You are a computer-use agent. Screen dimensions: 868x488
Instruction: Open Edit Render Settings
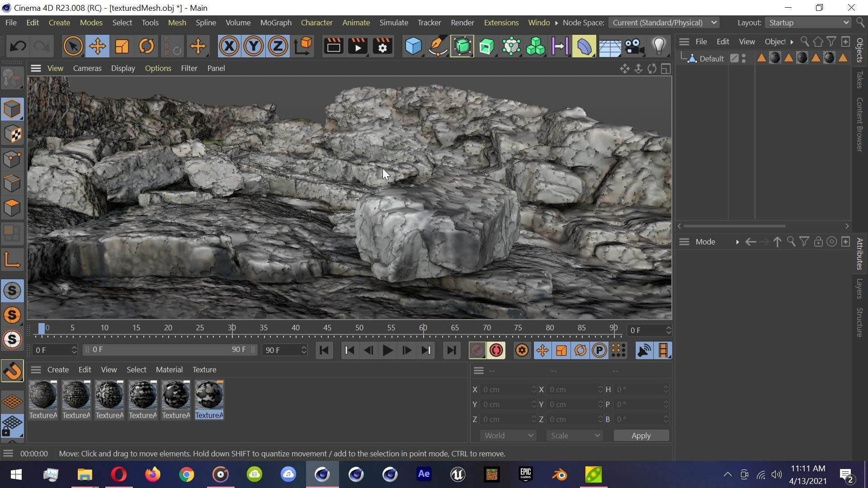click(x=382, y=46)
